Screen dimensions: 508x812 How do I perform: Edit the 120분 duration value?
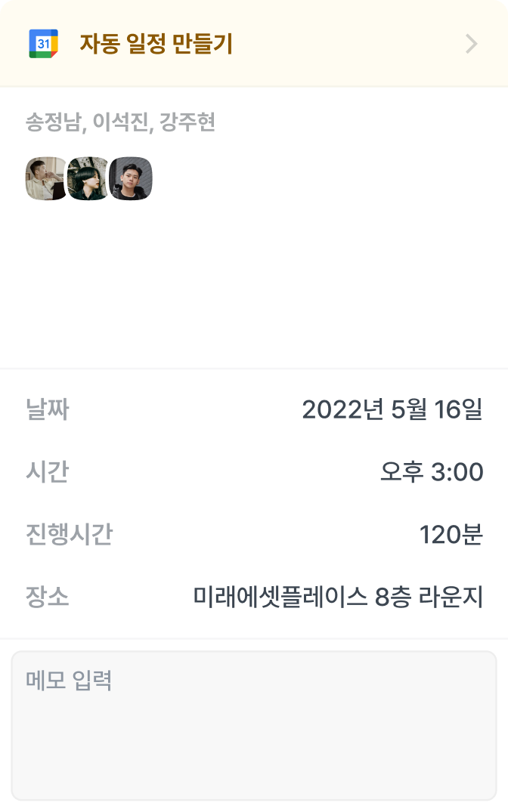(x=451, y=535)
